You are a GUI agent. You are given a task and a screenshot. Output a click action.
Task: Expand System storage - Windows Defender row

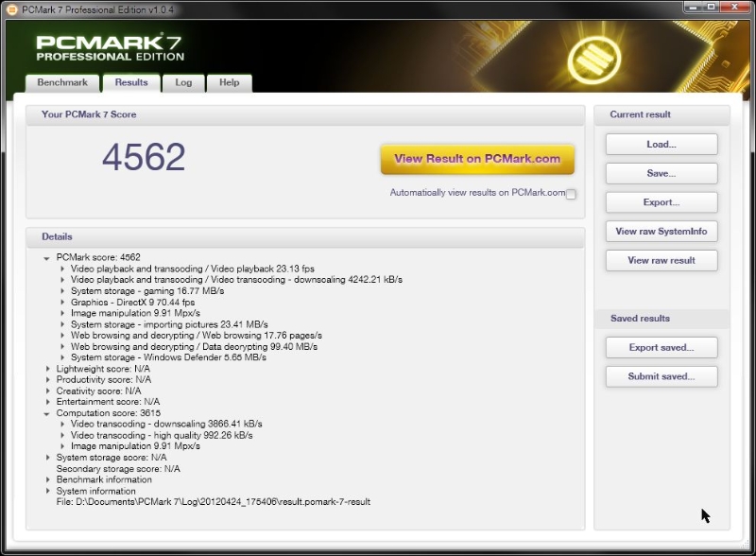(x=62, y=357)
